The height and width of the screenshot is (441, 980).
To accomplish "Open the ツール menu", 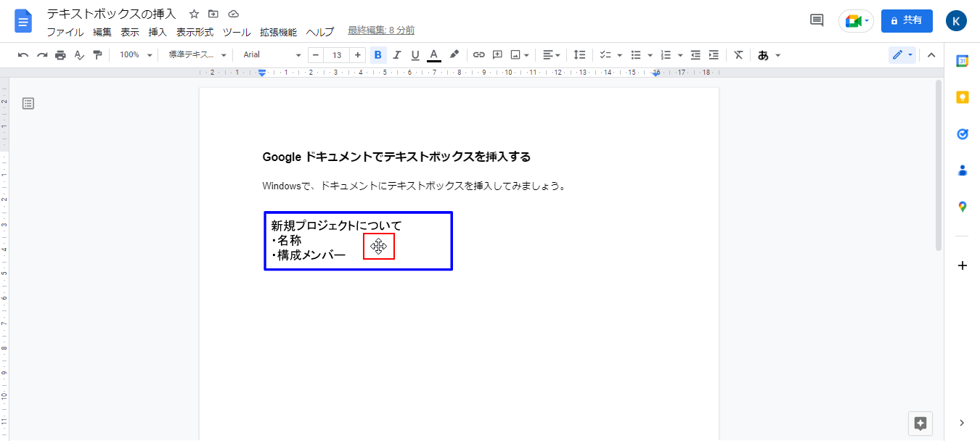I will [237, 32].
